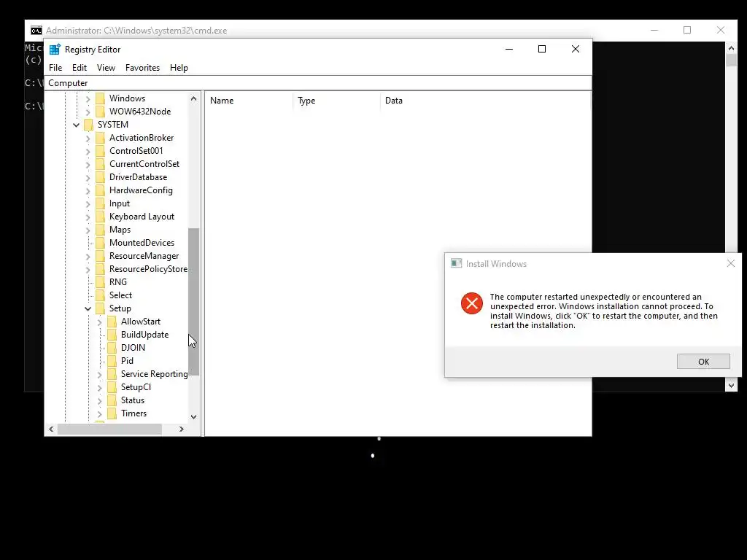Image resolution: width=747 pixels, height=560 pixels.
Task: Click the tree scrollbar down arrow
Action: pos(193,416)
